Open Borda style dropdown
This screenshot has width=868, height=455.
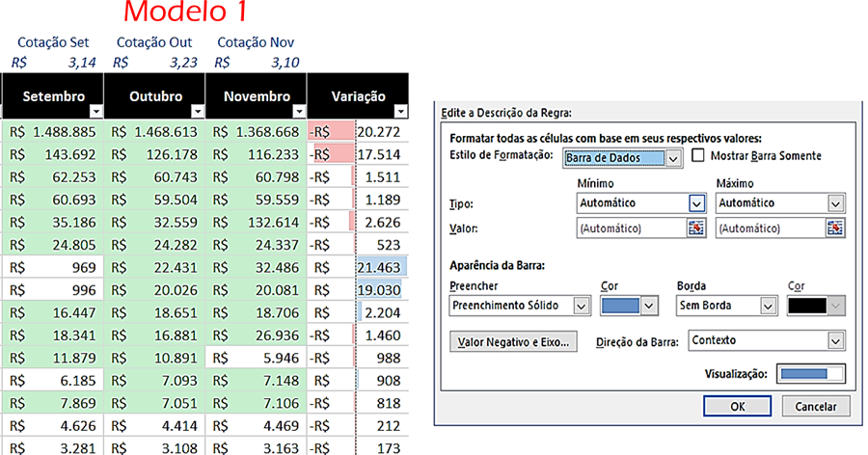(768, 306)
